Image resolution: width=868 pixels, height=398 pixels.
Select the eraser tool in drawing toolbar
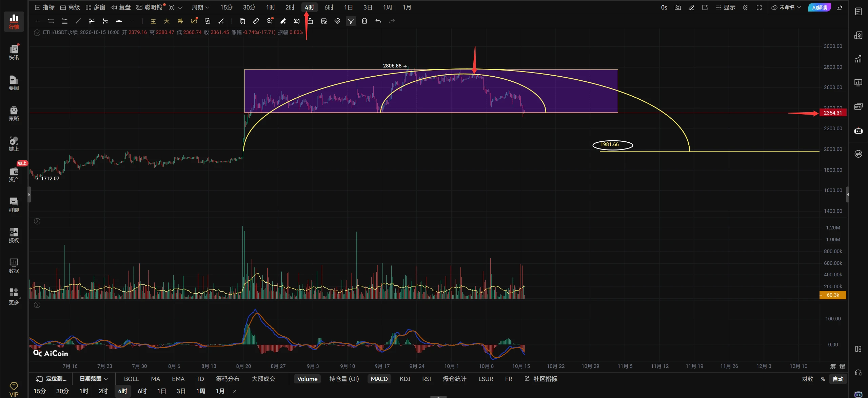(283, 21)
